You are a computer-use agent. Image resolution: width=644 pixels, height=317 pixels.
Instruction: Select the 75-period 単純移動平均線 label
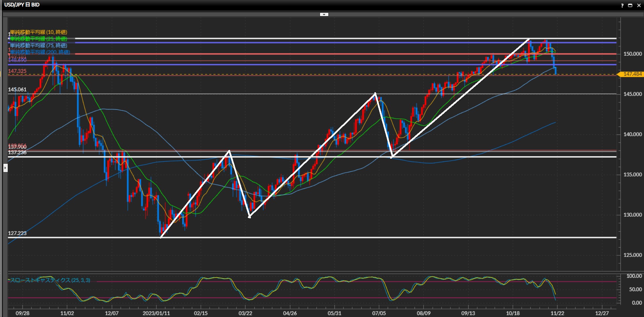pyautogui.click(x=39, y=45)
